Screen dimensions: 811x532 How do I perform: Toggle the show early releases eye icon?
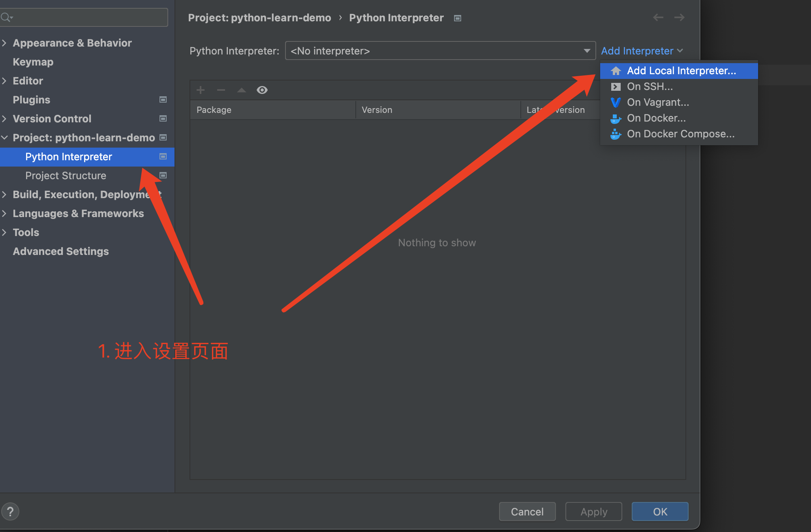[262, 90]
